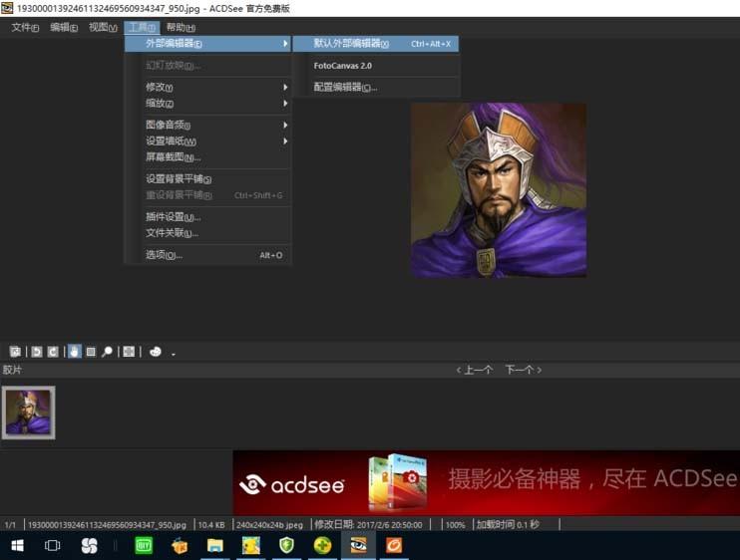Click the full screen toolbar icon
The height and width of the screenshot is (560, 740).
tap(129, 352)
